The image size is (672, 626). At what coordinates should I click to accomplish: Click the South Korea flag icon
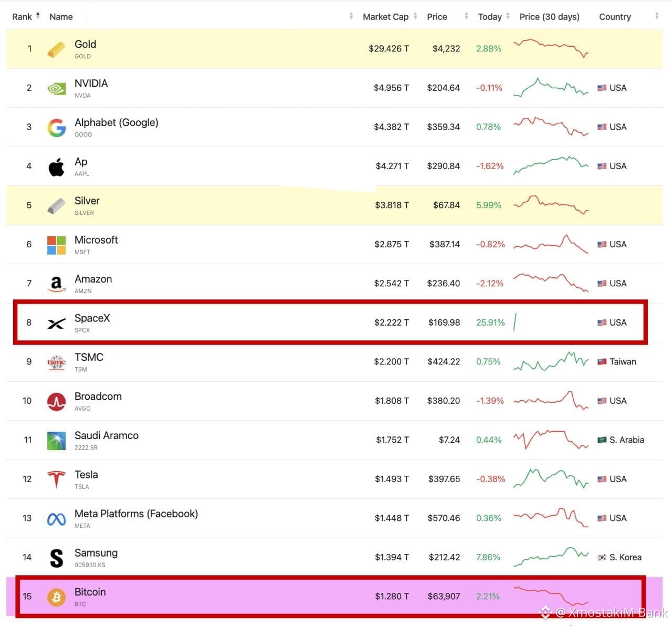click(x=602, y=557)
